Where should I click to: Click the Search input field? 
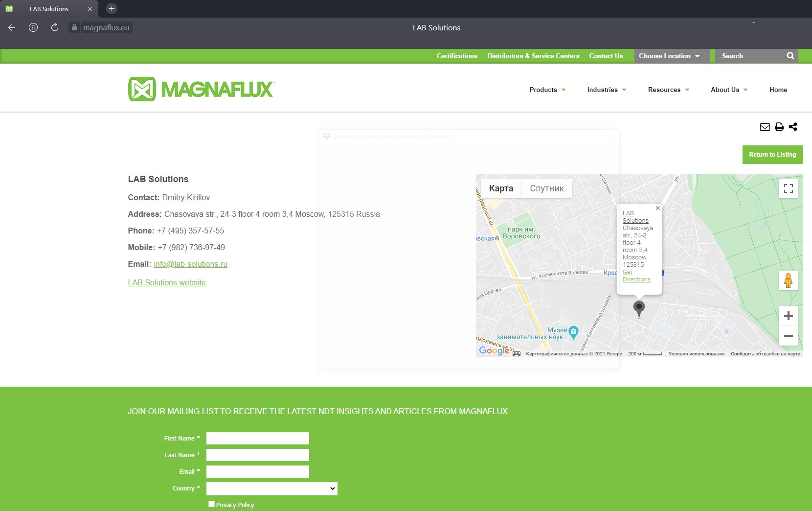click(751, 56)
